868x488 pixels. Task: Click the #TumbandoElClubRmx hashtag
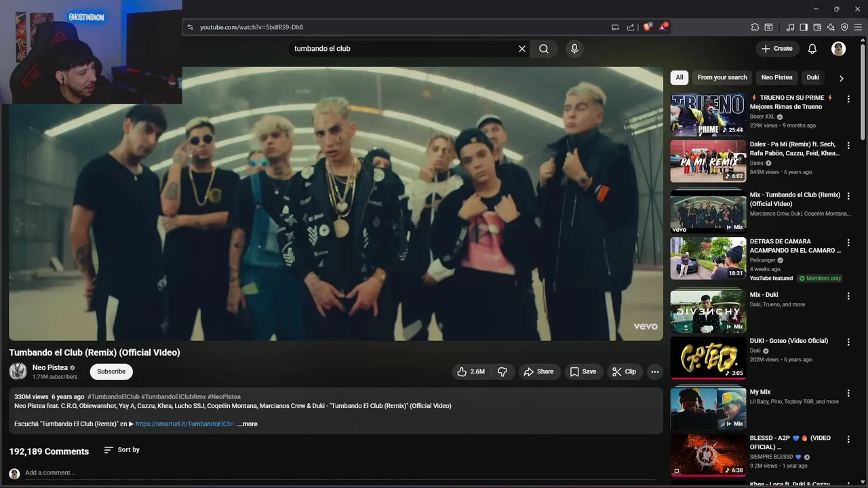coord(173,397)
